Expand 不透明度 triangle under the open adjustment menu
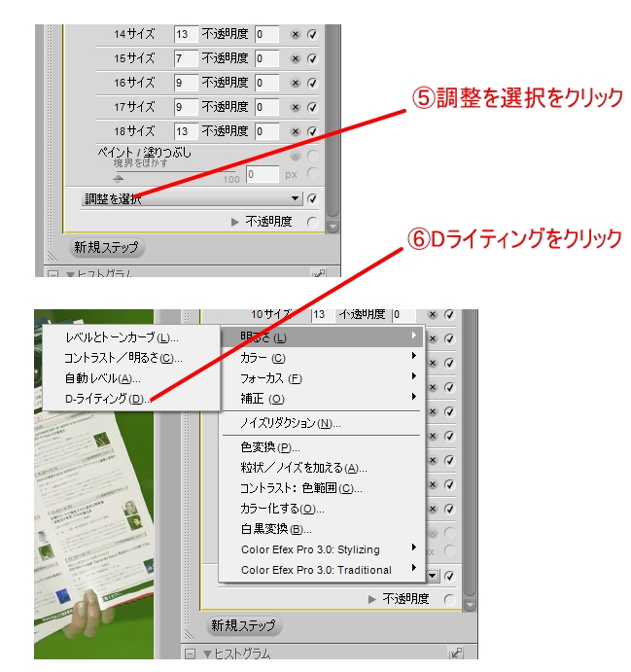 pyautogui.click(x=371, y=599)
